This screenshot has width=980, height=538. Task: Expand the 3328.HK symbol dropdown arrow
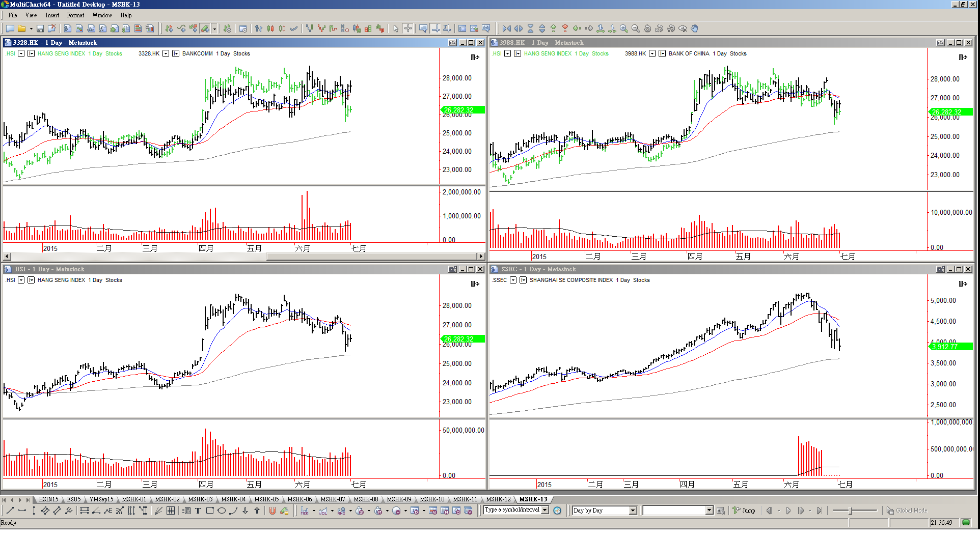(x=166, y=53)
